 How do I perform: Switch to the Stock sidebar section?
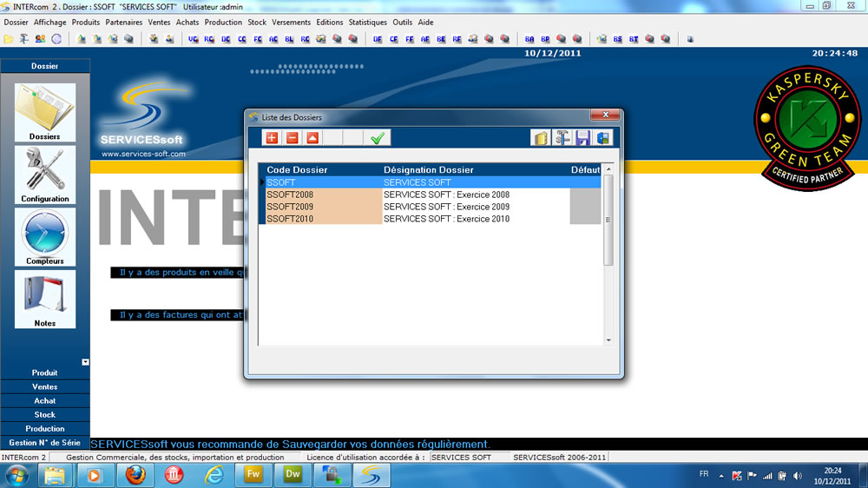tap(45, 414)
